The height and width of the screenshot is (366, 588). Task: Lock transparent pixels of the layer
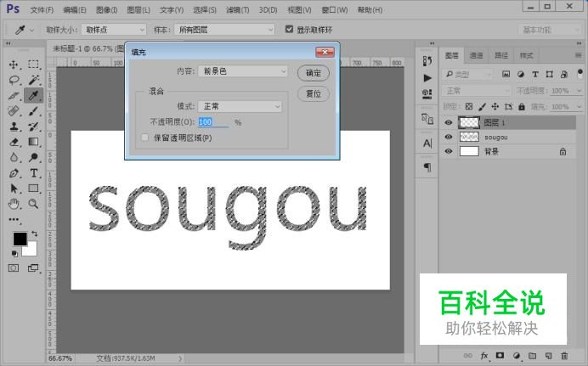(469, 107)
